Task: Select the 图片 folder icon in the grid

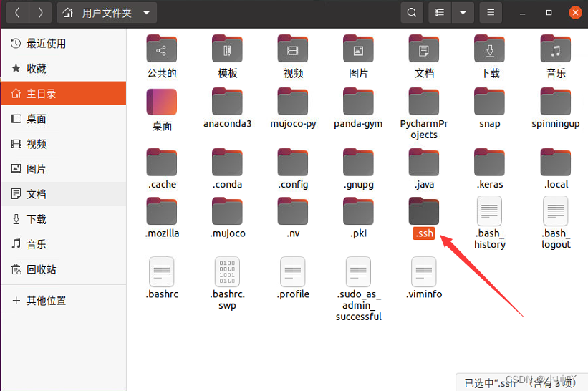Action: click(x=358, y=49)
